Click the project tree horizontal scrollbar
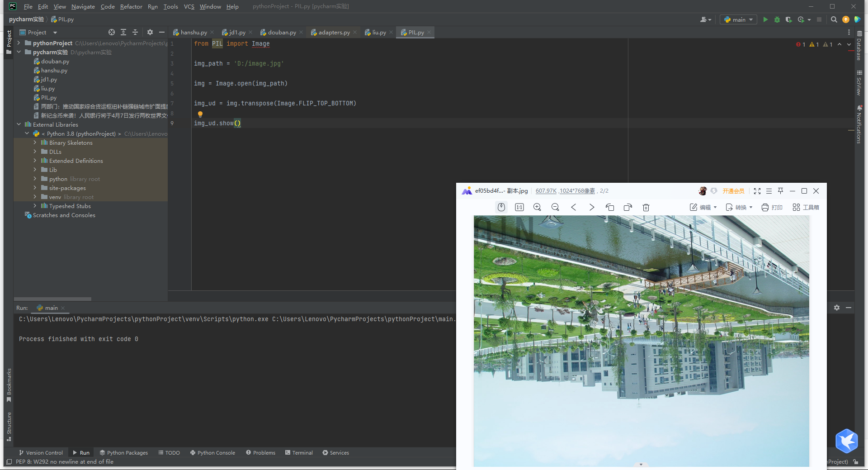868x470 pixels. pyautogui.click(x=53, y=299)
